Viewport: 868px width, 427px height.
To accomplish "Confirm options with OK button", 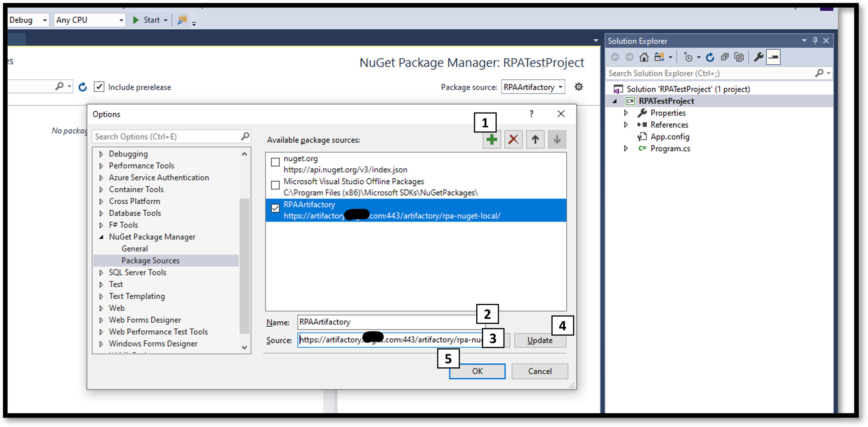I will point(477,371).
